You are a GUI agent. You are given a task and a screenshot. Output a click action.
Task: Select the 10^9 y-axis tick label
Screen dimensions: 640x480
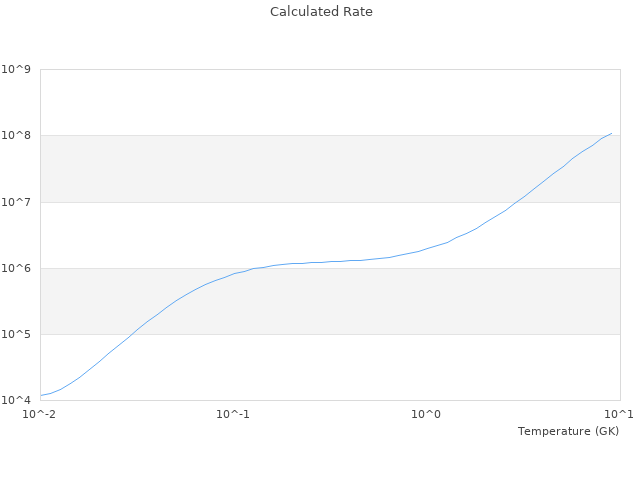point(16,70)
